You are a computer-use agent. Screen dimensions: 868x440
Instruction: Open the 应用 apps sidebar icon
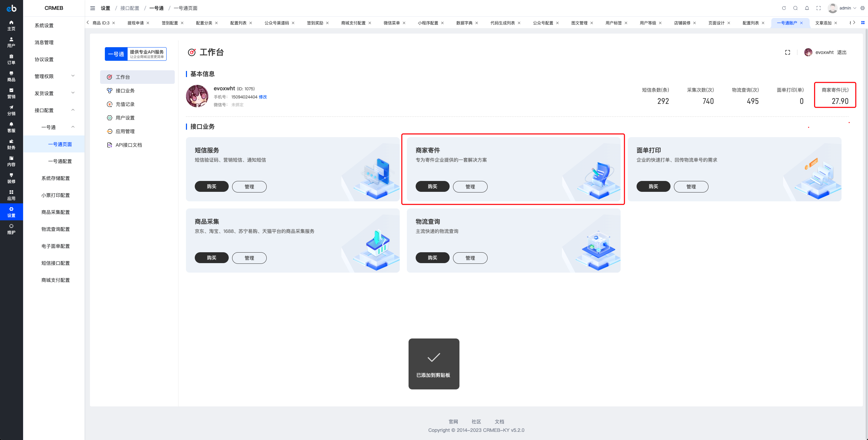11,195
